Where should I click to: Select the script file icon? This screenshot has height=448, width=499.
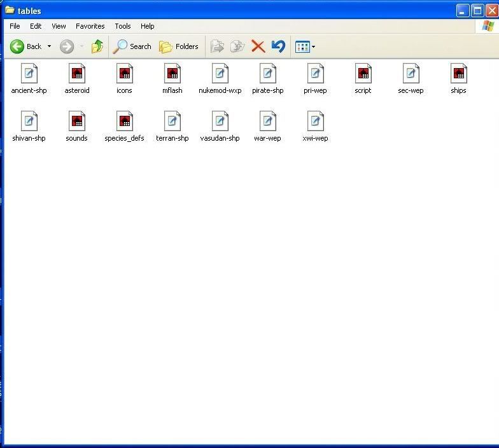(x=363, y=74)
